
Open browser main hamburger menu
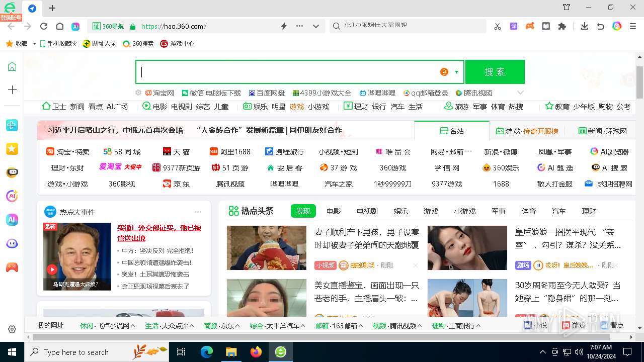coord(633,26)
